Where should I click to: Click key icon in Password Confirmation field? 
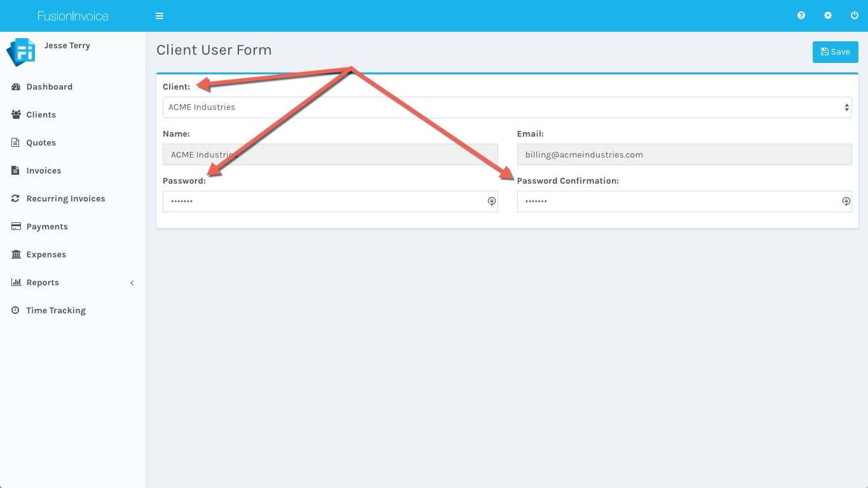846,201
